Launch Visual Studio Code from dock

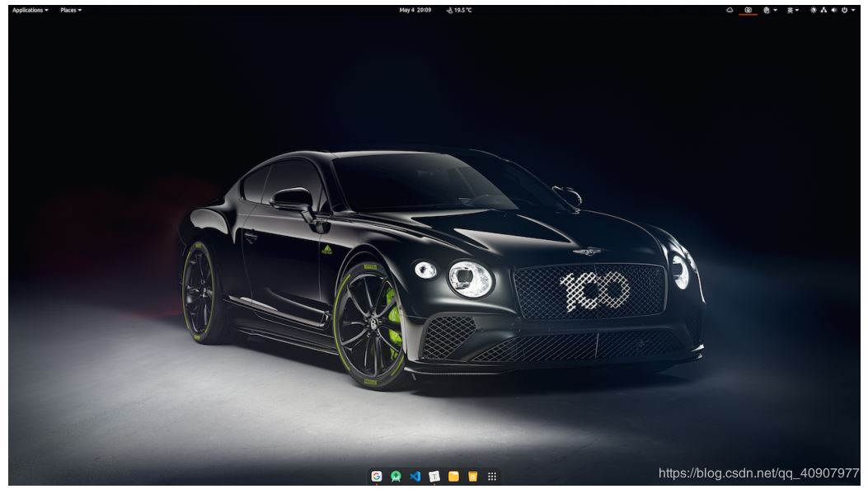click(x=415, y=477)
